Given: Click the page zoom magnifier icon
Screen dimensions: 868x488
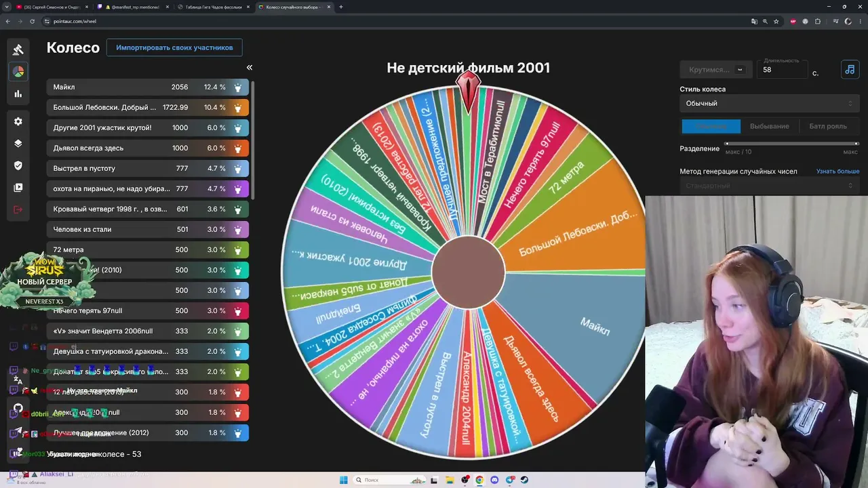Looking at the screenshot, I should click(x=765, y=21).
